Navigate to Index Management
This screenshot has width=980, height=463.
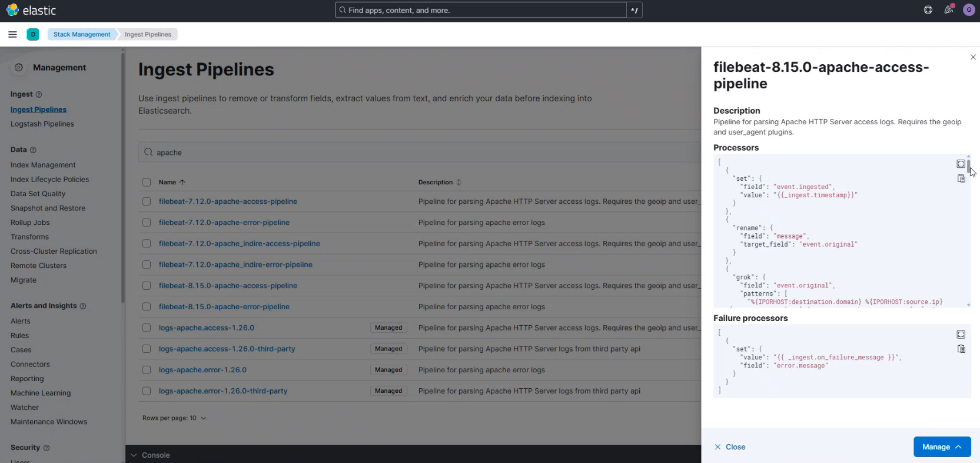click(x=43, y=165)
